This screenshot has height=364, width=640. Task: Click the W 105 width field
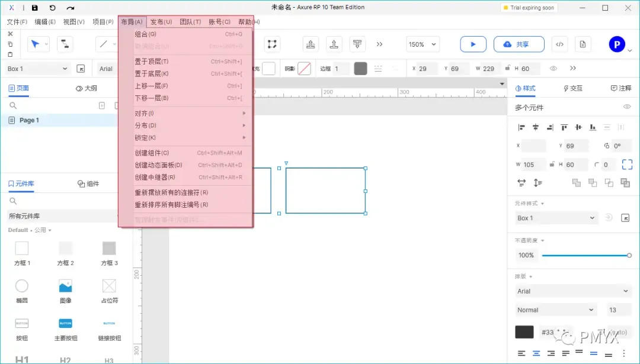(534, 165)
